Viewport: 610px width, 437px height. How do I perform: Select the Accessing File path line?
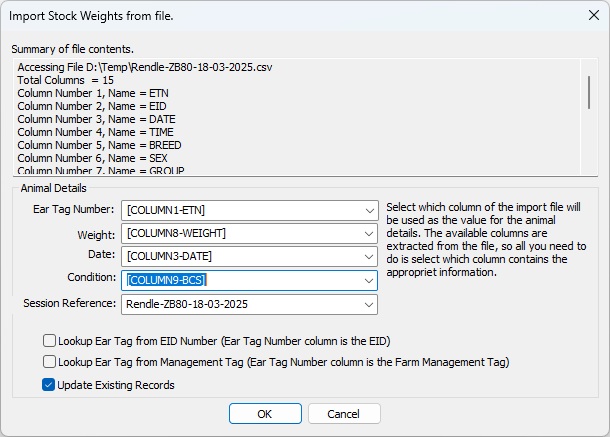coord(145,67)
